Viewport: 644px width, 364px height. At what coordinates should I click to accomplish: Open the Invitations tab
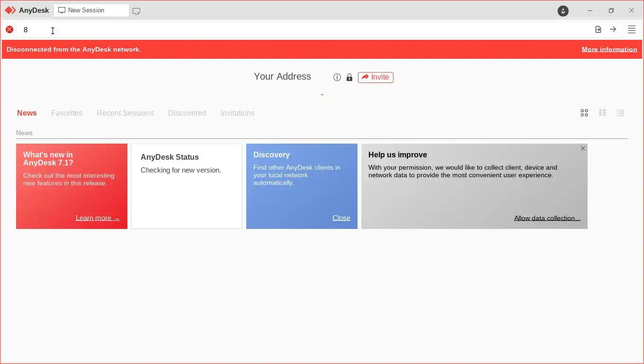[x=238, y=113]
